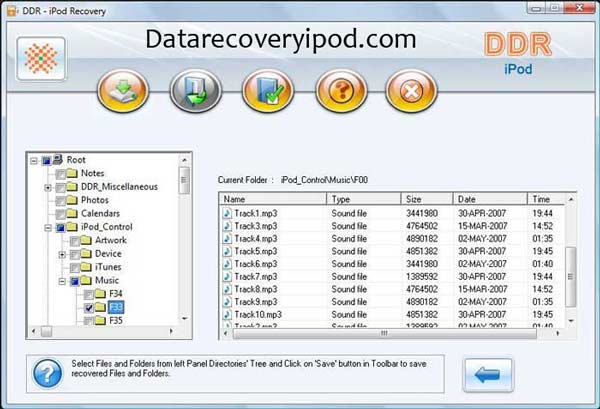
Task: Select the Calendars folder in tree
Action: pyautogui.click(x=100, y=213)
